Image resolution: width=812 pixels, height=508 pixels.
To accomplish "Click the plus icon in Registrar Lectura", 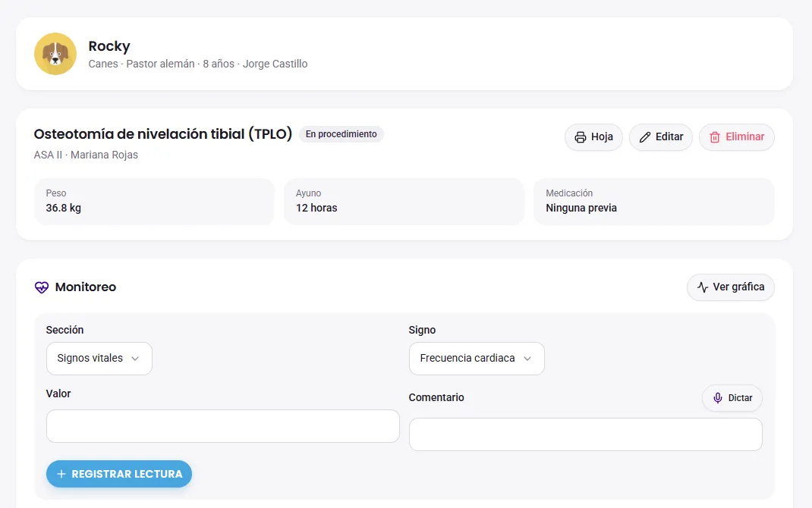I will [61, 474].
